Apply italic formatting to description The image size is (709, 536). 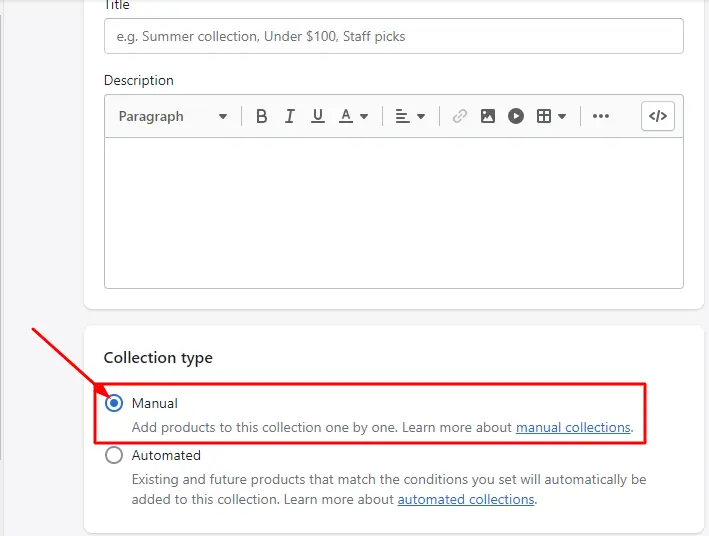pos(290,116)
